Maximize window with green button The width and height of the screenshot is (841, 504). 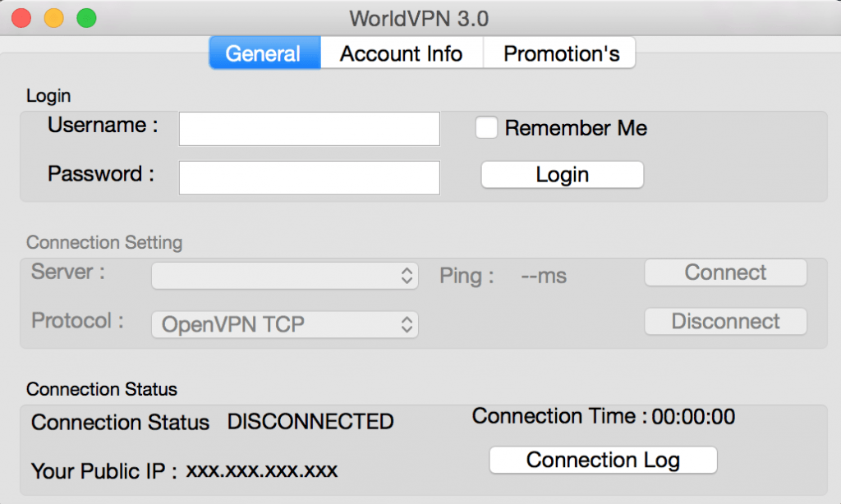(x=86, y=18)
